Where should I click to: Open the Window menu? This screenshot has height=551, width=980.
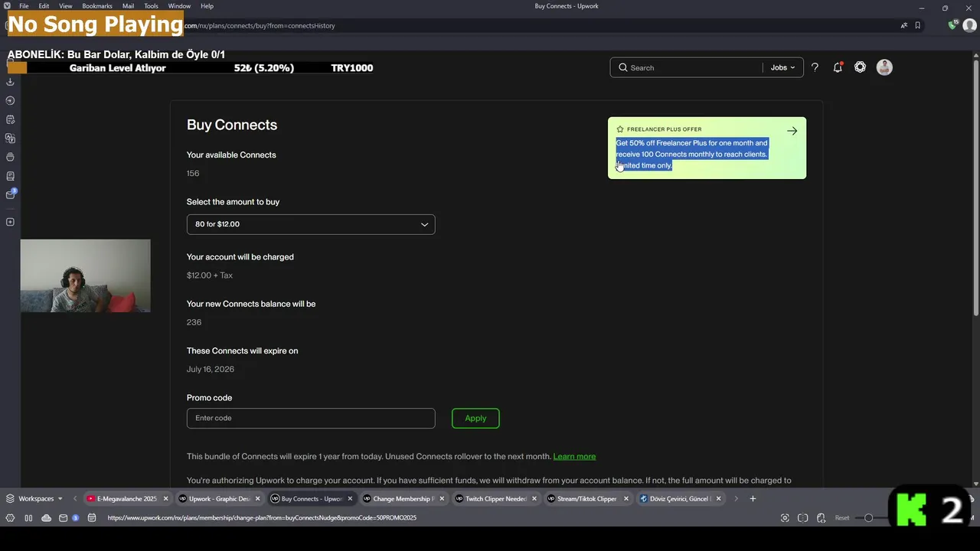point(179,6)
